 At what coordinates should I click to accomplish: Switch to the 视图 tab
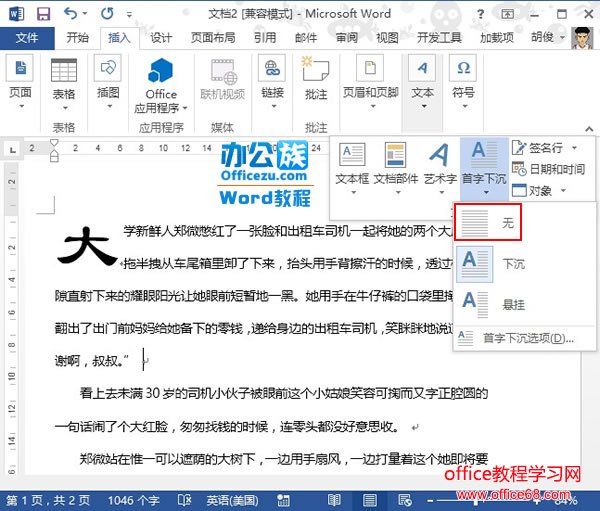pyautogui.click(x=387, y=38)
